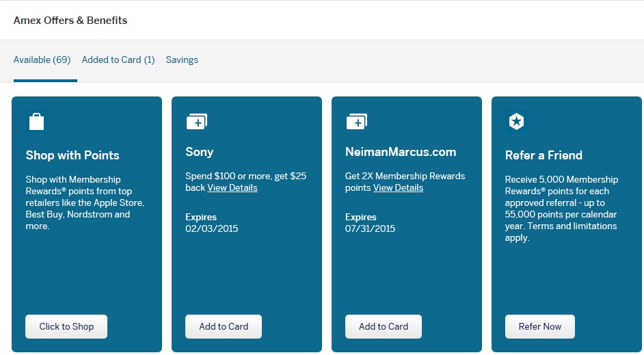Click the NeimanMarcus expiration date 07/31/2015
This screenshot has width=644, height=355.
point(371,229)
